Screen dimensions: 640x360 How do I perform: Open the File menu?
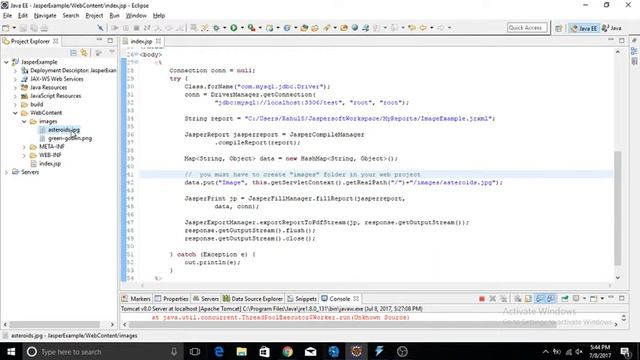[x=7, y=16]
